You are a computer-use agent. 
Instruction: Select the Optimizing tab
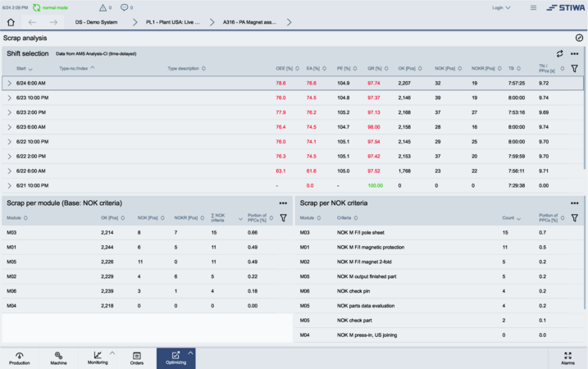tap(175, 358)
